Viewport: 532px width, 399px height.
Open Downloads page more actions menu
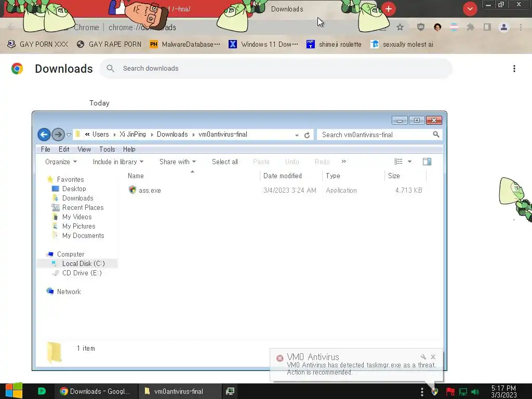[x=514, y=69]
